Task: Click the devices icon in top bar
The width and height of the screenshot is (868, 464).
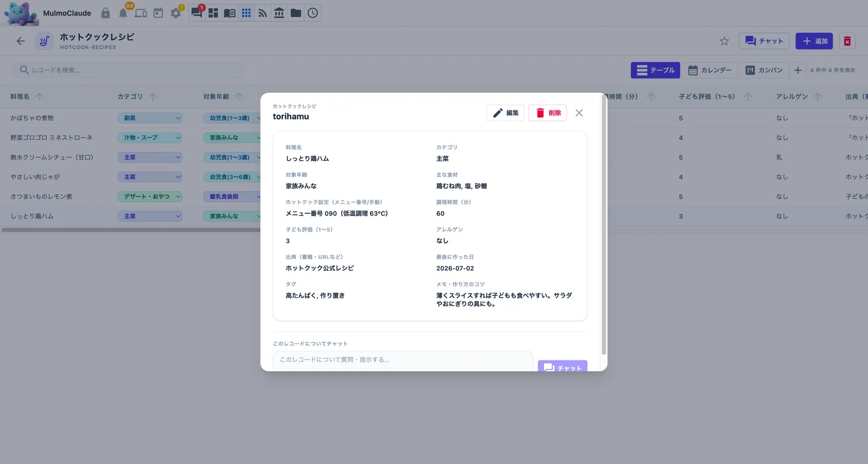Action: pyautogui.click(x=141, y=13)
